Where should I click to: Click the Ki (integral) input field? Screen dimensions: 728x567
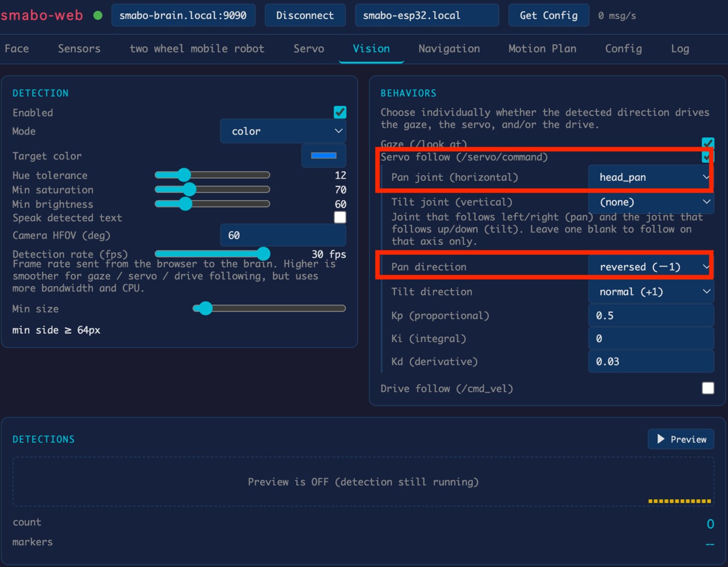(651, 338)
